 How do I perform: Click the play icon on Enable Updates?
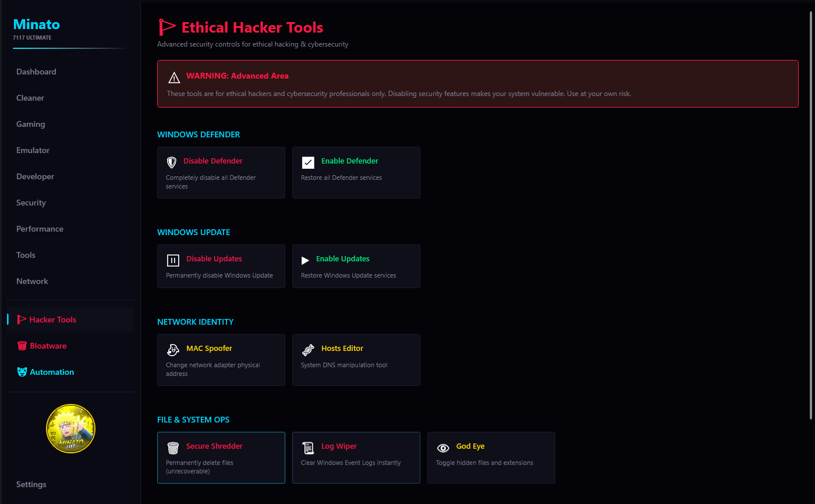tap(305, 260)
